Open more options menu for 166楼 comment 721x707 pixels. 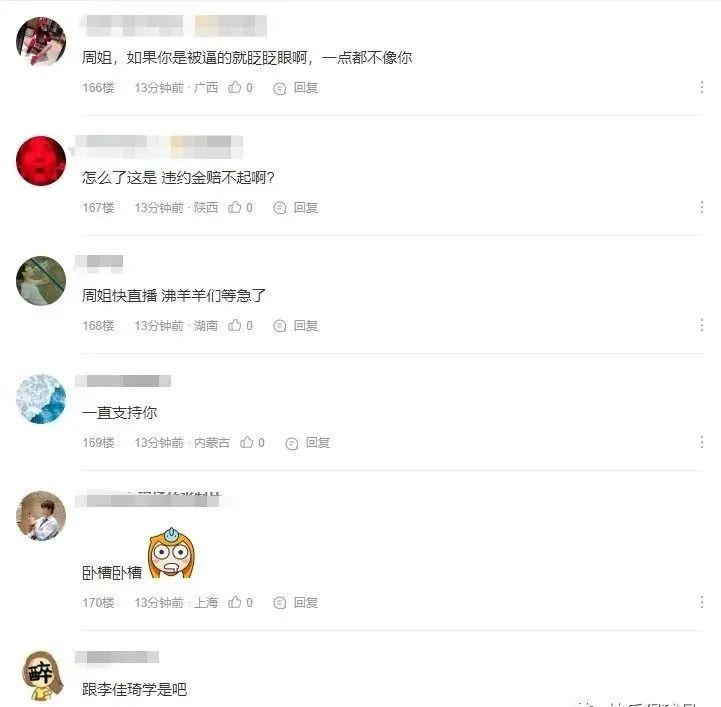coord(702,87)
